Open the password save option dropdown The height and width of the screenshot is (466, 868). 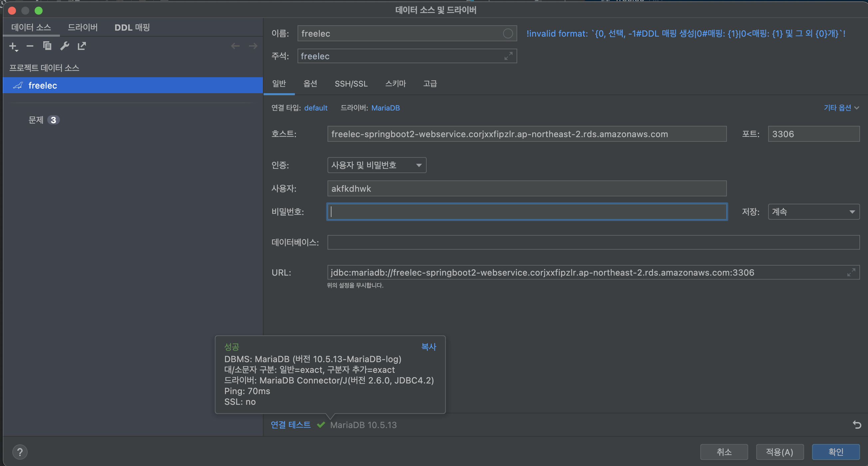coord(813,212)
